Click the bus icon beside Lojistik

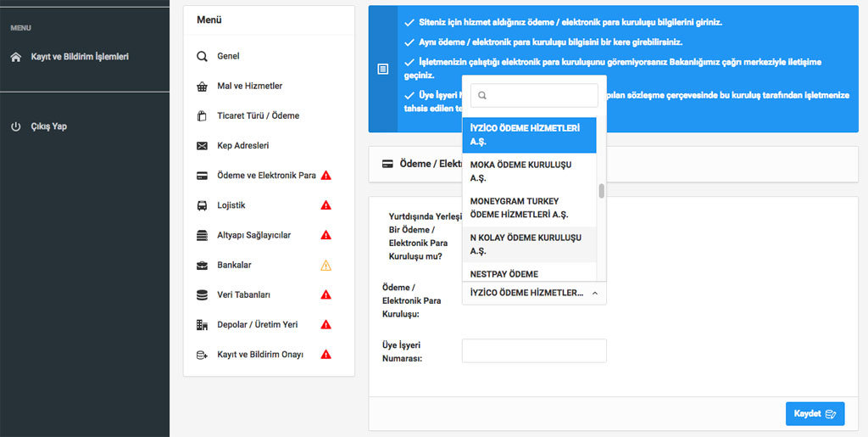pos(202,205)
